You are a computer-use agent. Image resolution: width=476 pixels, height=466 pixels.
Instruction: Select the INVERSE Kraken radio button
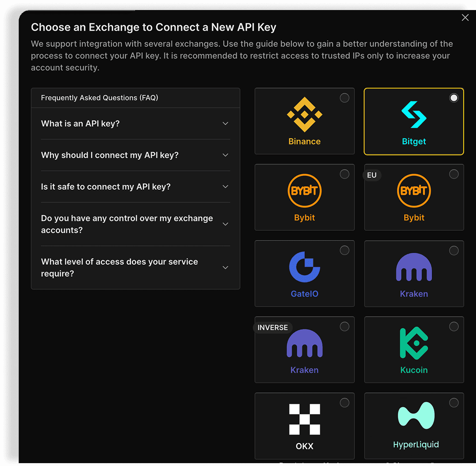click(344, 326)
